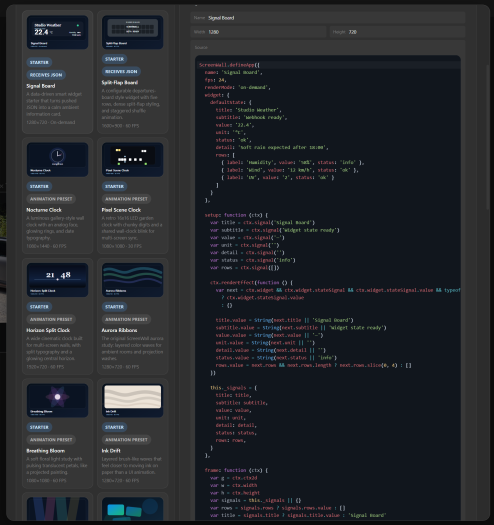
Task: Click the Horizon Split Clock card title
Action: coord(48,330)
